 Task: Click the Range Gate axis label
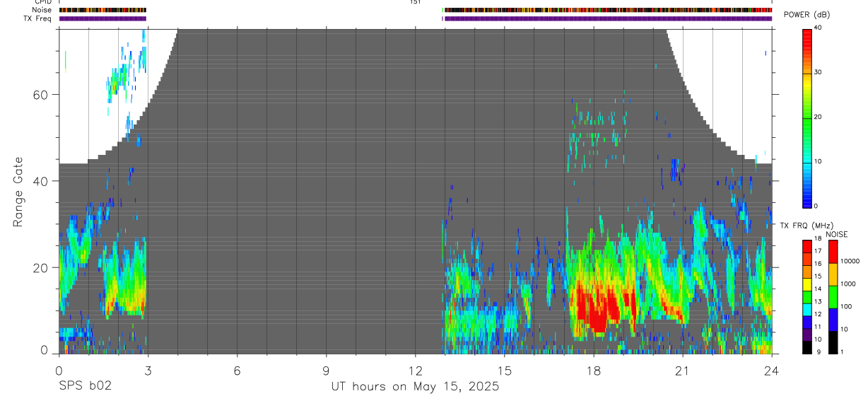click(x=19, y=192)
